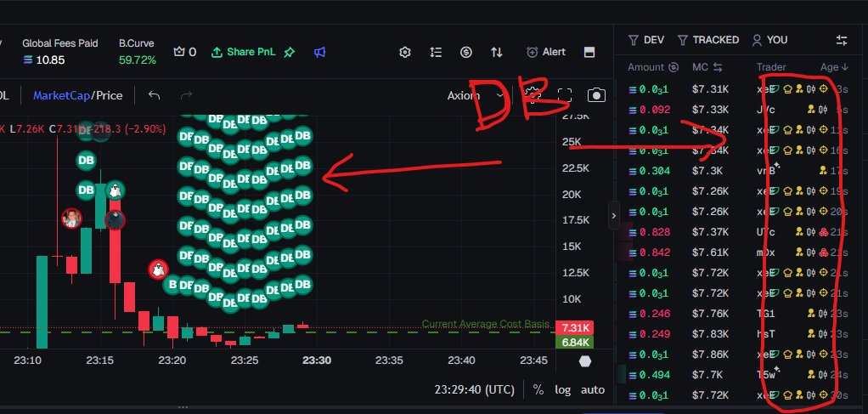Viewport: 868px width, 414px height.
Task: Toggle the MC swap arrows in the header
Action: pos(718,67)
